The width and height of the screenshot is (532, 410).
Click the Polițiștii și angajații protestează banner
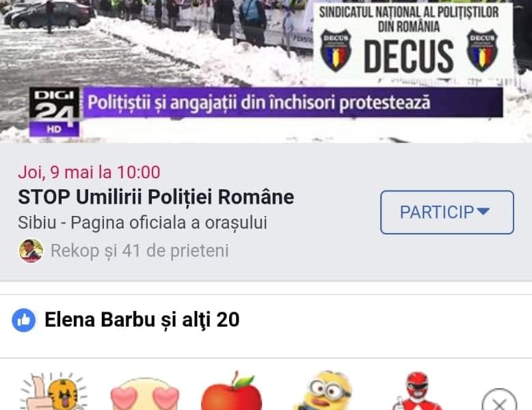(293, 102)
